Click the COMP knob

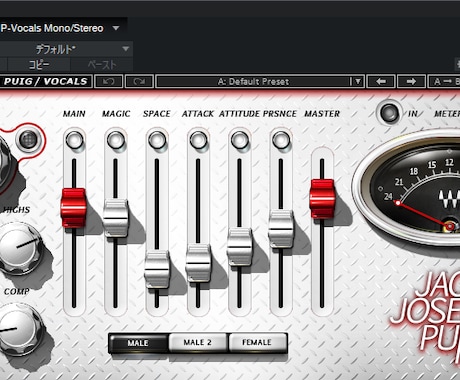tap(17, 328)
